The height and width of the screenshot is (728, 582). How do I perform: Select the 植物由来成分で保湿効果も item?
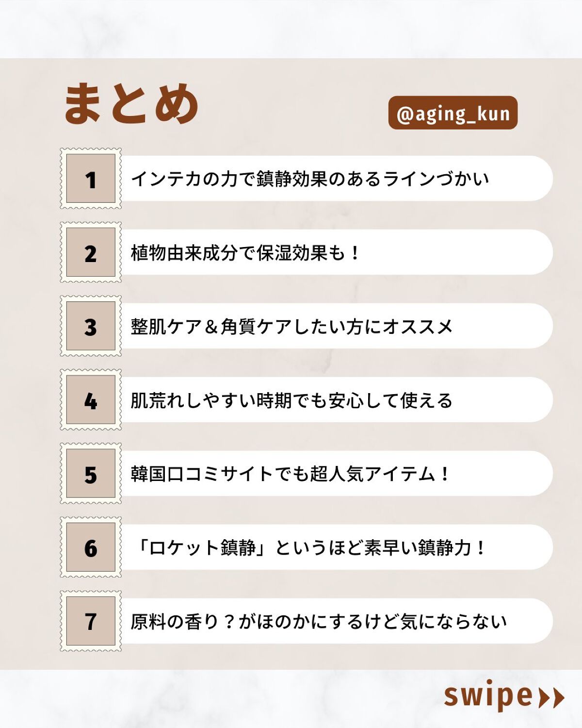(x=245, y=253)
